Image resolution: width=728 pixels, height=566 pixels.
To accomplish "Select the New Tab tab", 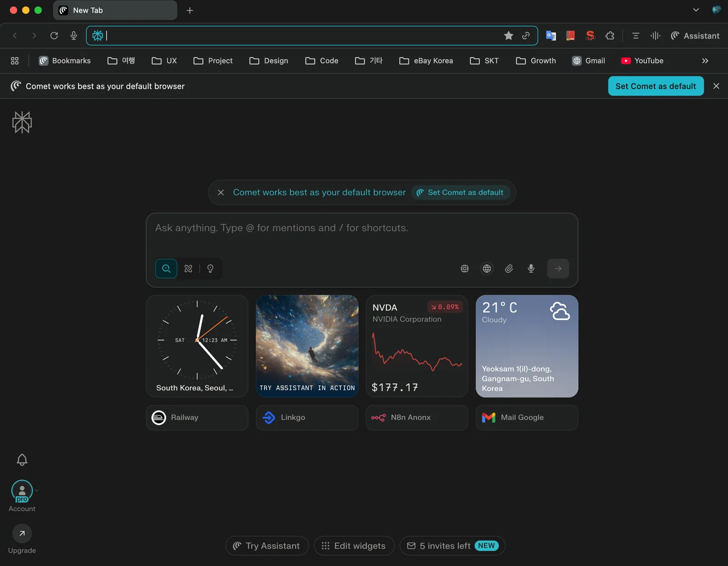I will pyautogui.click(x=115, y=10).
